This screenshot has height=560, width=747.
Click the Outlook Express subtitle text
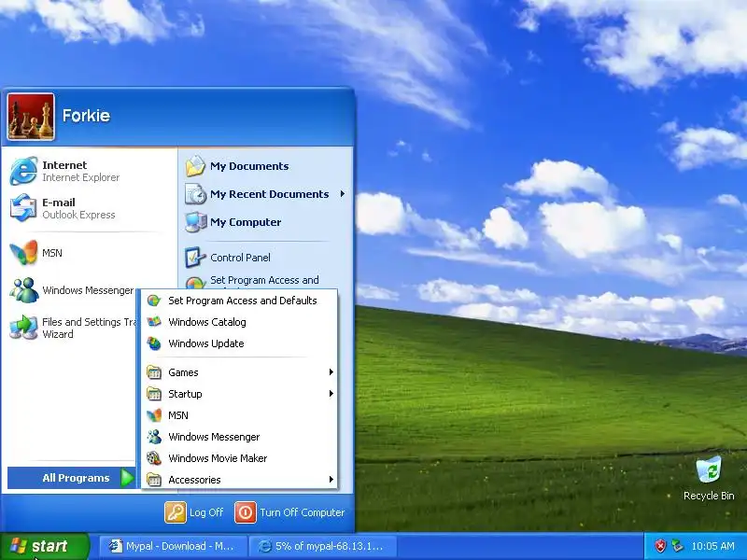pyautogui.click(x=78, y=215)
